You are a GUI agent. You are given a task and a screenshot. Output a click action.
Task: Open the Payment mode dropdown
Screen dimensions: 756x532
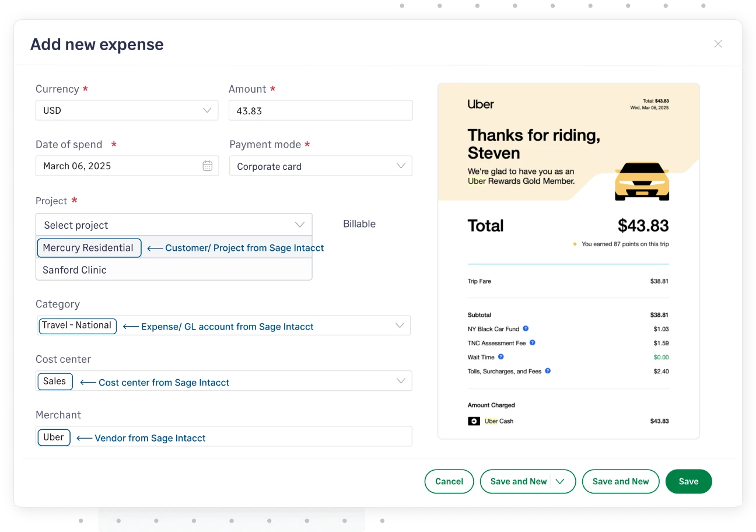(401, 166)
